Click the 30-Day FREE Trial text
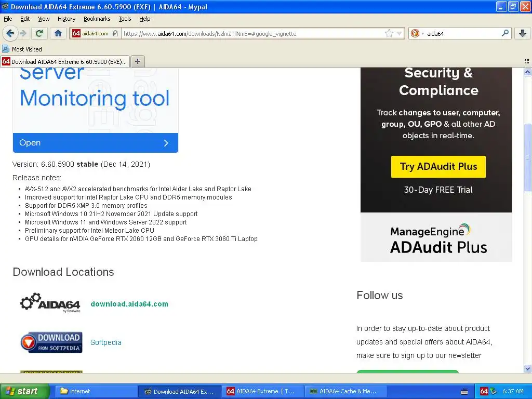This screenshot has height=399, width=532. pyautogui.click(x=438, y=190)
